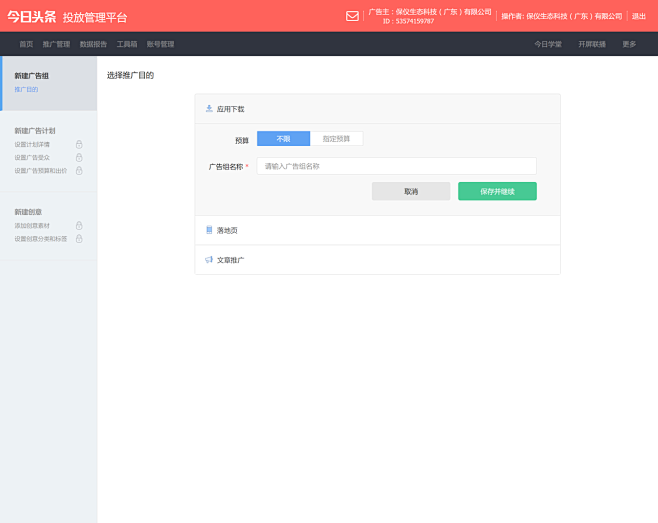This screenshot has width=658, height=523.
Task: Click lock icon beside 设置广告预算和出价
Action: tap(79, 170)
